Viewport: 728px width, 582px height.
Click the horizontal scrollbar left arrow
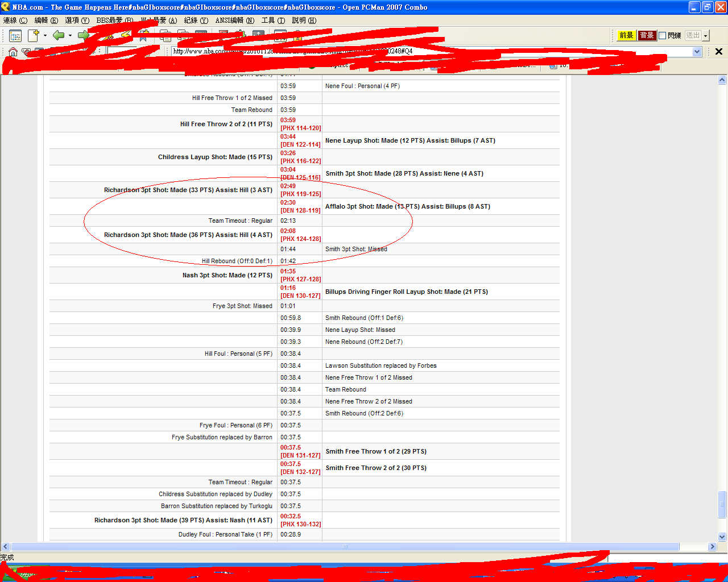(6, 547)
